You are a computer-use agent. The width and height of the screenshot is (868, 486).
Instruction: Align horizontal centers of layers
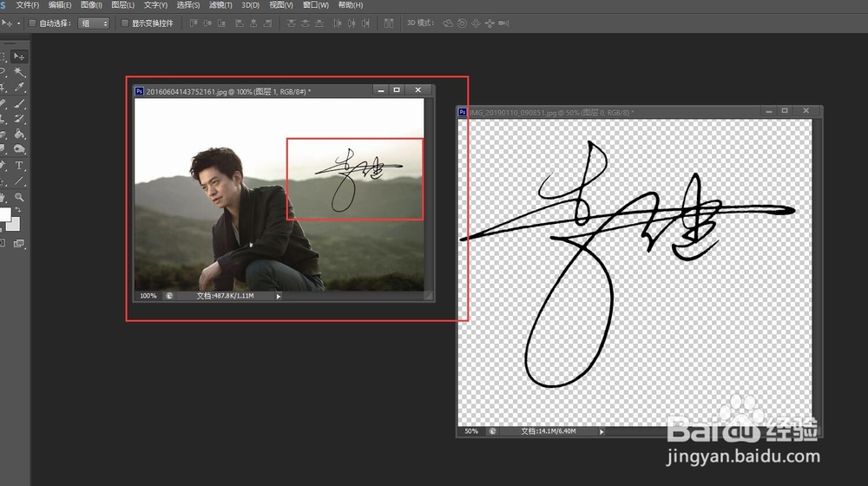click(253, 23)
